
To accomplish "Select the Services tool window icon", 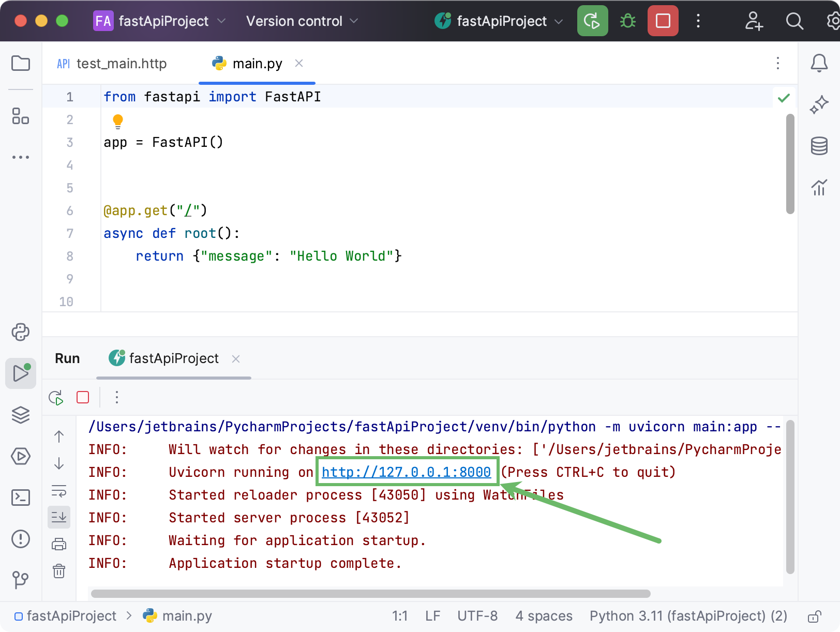I will [21, 457].
